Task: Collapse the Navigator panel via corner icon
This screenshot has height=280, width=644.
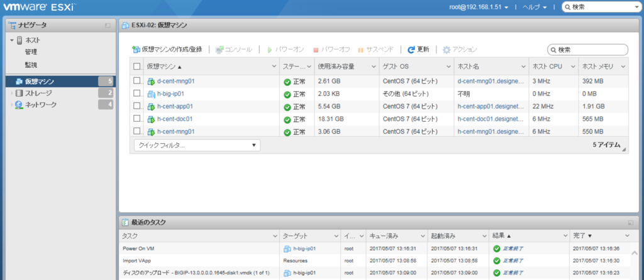Action: (x=108, y=25)
